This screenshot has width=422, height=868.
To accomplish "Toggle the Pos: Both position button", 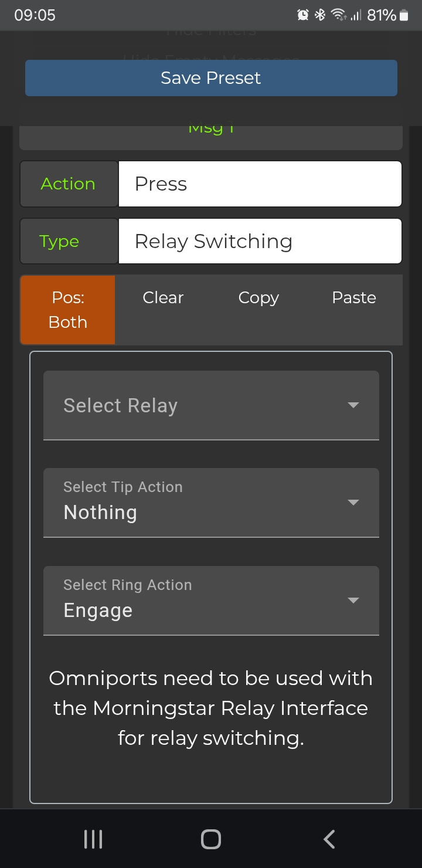I will (x=68, y=310).
